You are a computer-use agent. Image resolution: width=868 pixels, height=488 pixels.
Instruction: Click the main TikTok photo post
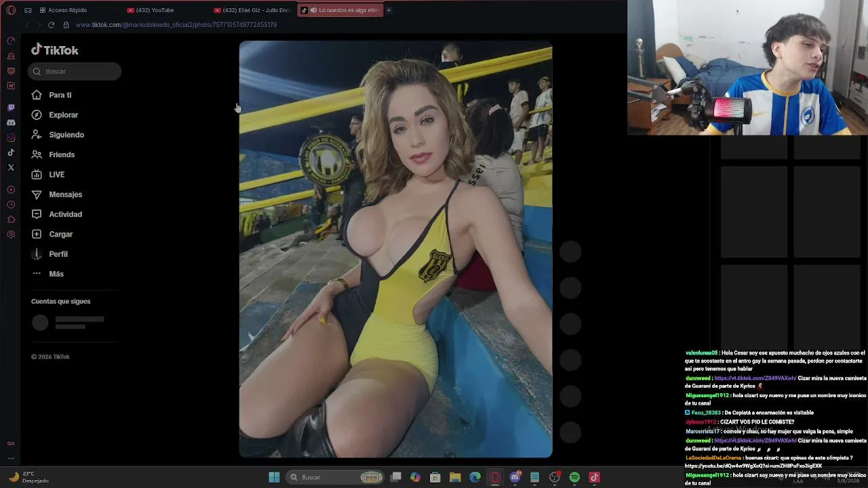395,249
